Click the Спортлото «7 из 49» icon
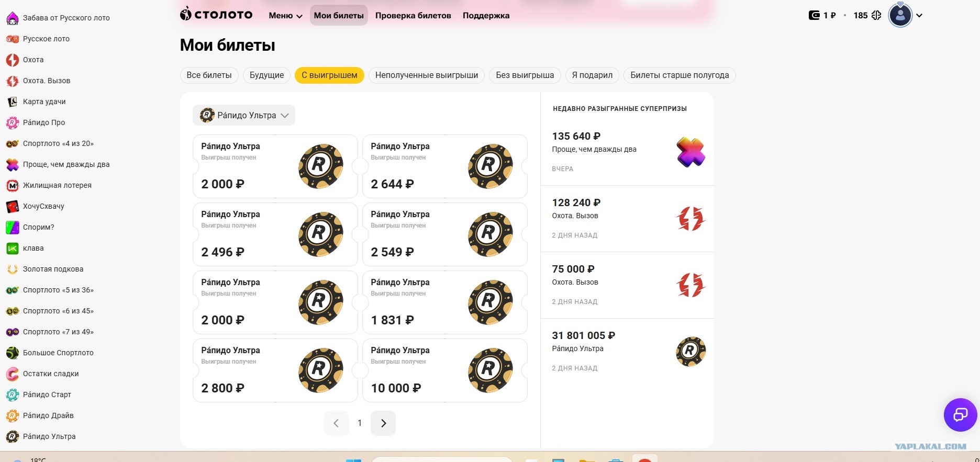 click(12, 332)
